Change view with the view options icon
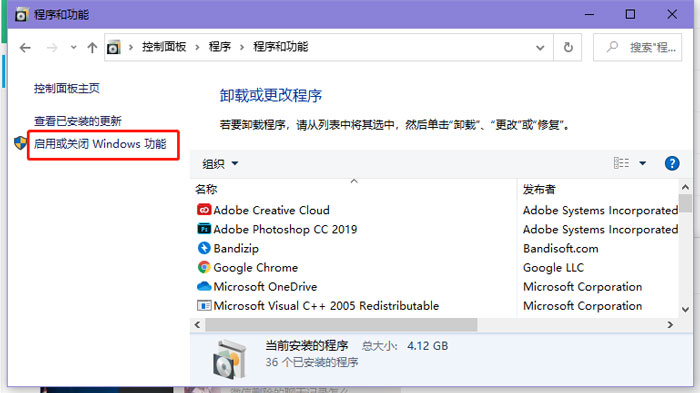This screenshot has width=700, height=393. (621, 163)
